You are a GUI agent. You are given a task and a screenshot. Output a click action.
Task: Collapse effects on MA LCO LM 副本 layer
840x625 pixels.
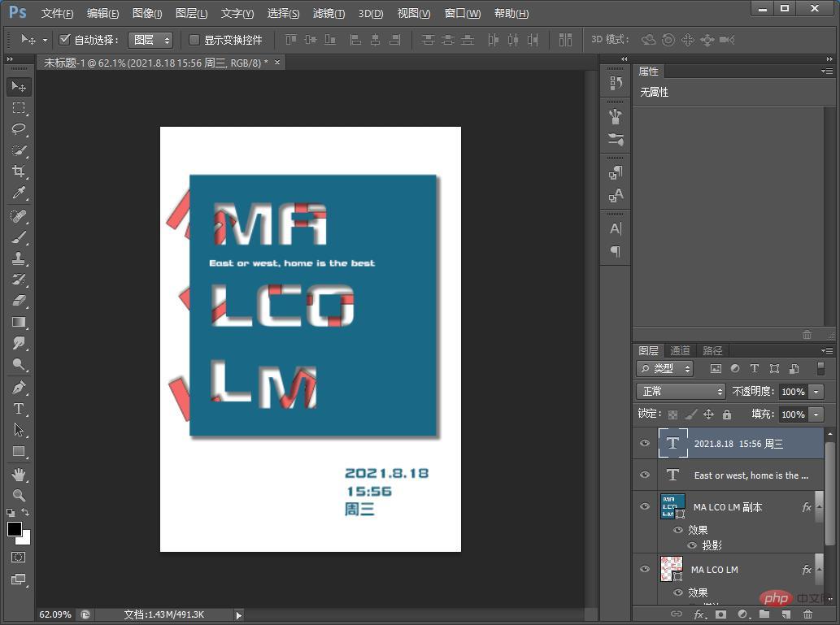(x=819, y=506)
